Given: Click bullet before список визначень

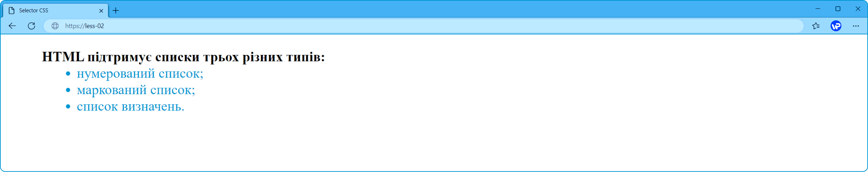Looking at the screenshot, I should tap(68, 106).
